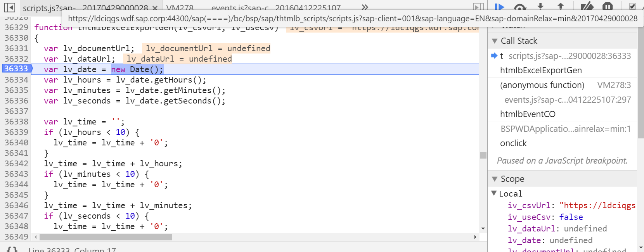
Task: Step over next function call
Action: (520, 7)
